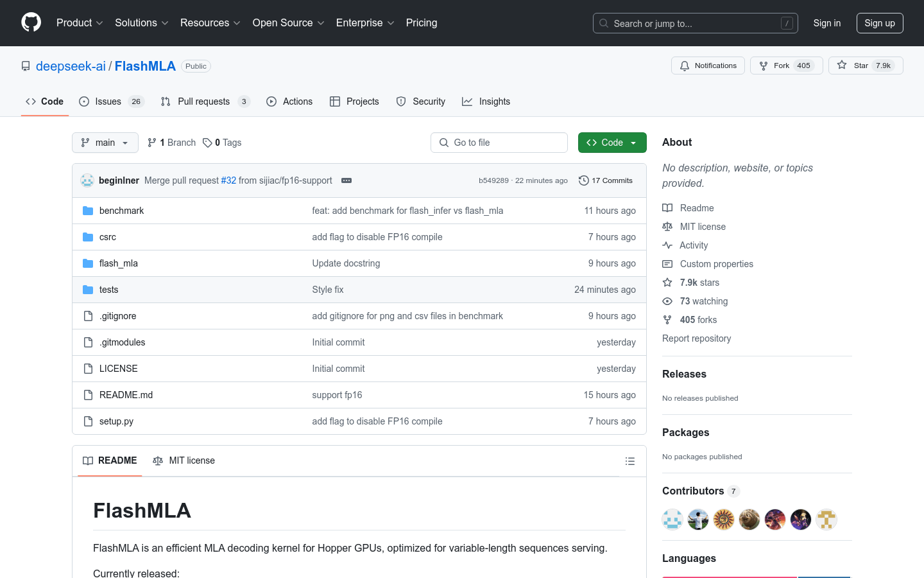Viewport: 924px width, 578px height.
Task: Open the Open Source dropdown
Action: 289,23
